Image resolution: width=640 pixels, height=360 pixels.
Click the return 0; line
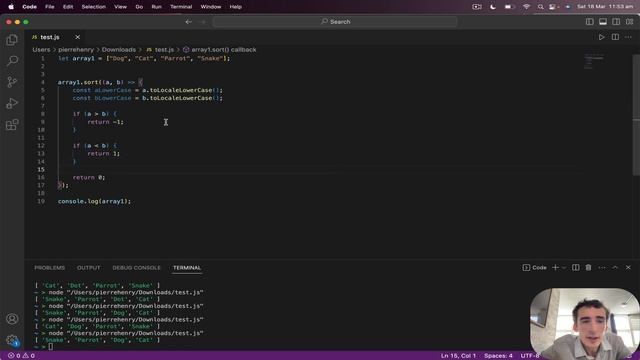click(89, 177)
